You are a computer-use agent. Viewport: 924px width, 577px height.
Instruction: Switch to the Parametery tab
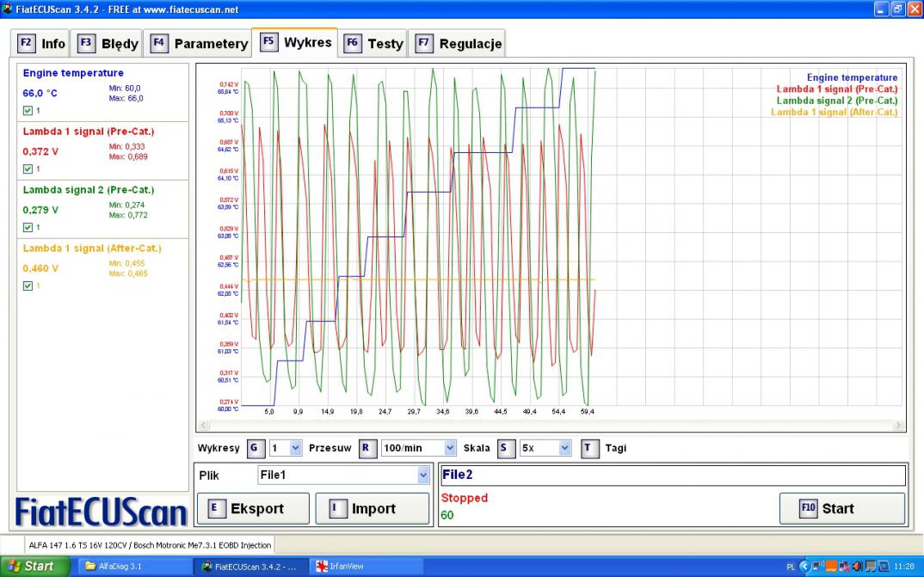(200, 43)
